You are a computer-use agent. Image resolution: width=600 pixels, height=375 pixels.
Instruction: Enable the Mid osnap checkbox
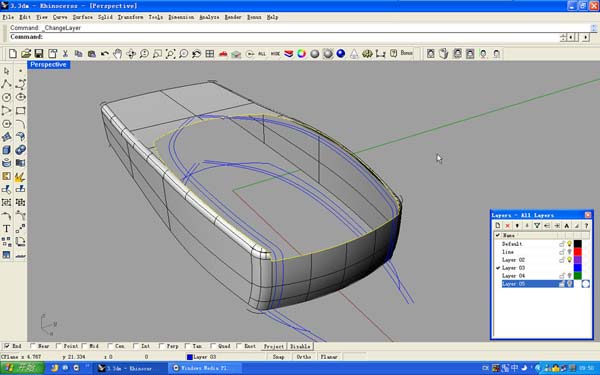click(84, 346)
